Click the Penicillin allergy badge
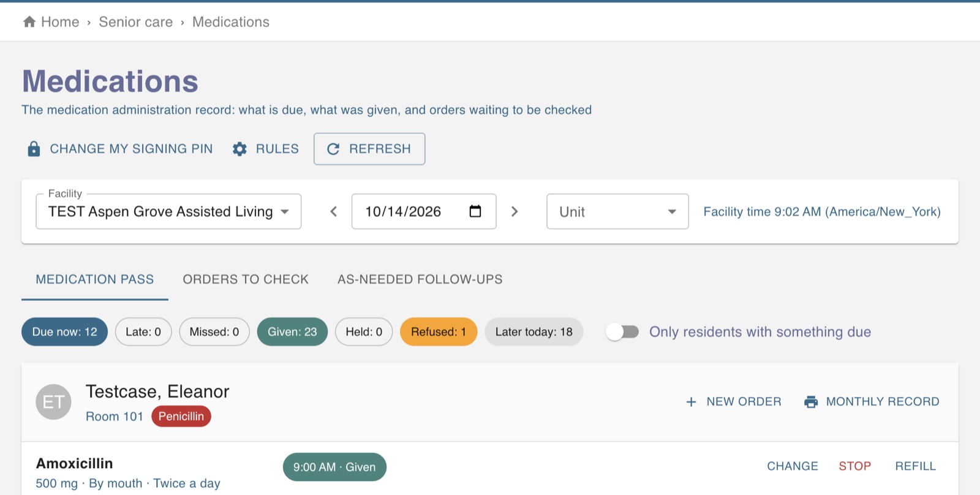The image size is (980, 495). click(181, 417)
